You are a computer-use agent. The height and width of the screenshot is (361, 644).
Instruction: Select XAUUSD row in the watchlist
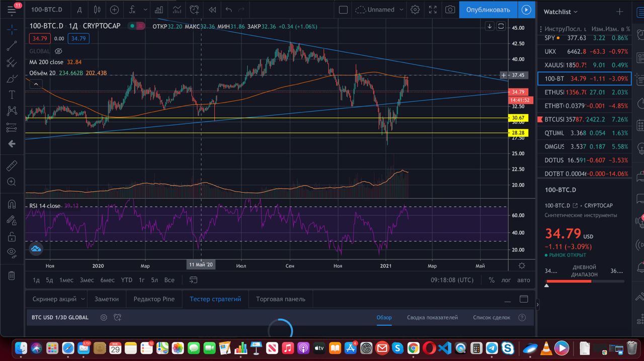tap(584, 65)
